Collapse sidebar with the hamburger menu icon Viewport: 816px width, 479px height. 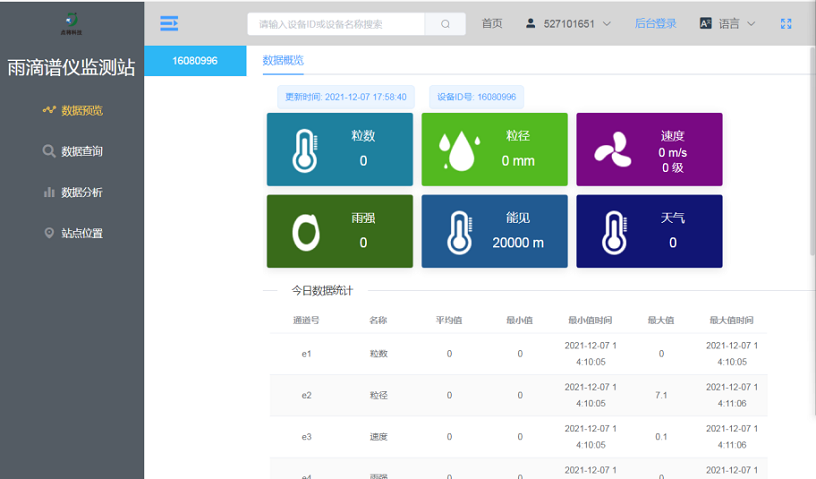tap(169, 24)
